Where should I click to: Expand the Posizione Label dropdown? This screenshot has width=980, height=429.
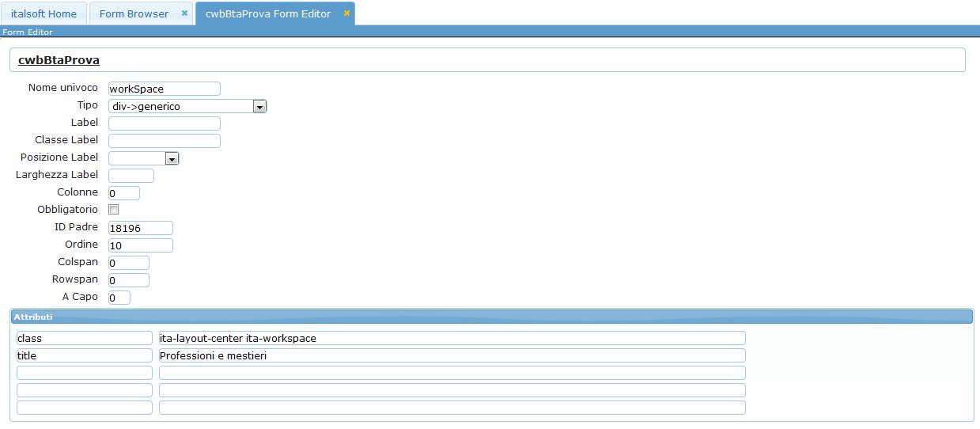[x=172, y=158]
